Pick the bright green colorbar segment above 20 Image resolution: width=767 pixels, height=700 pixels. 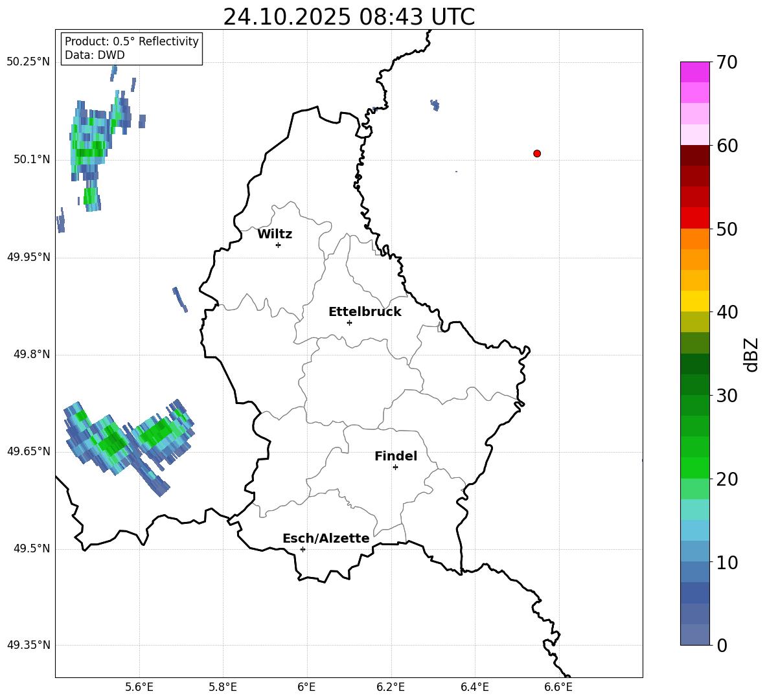(x=694, y=468)
